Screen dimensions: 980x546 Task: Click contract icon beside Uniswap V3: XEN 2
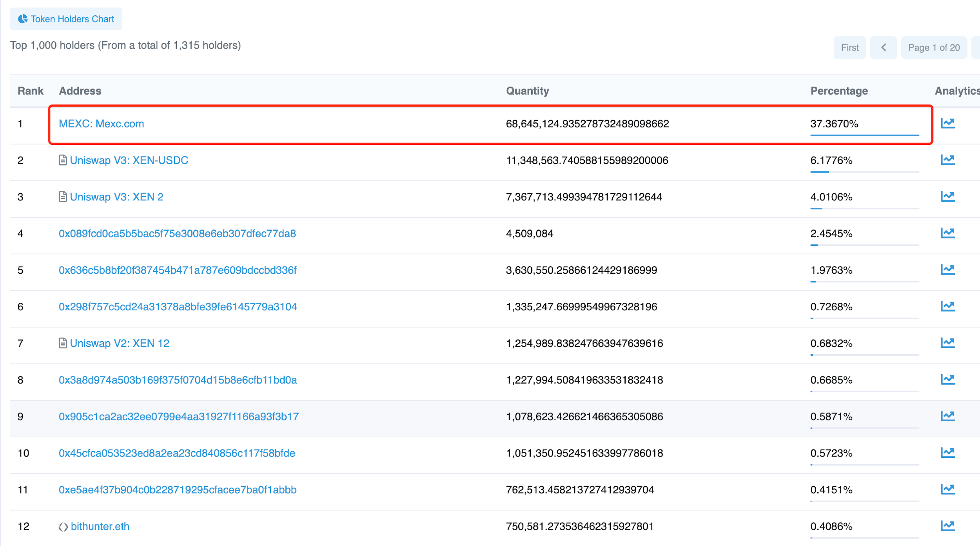tap(63, 197)
